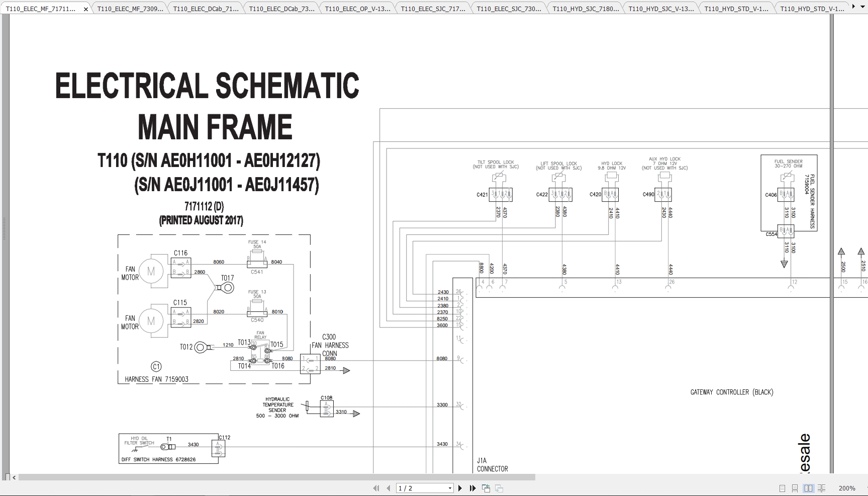
Task: Open the page number dropdown arrow
Action: point(449,488)
